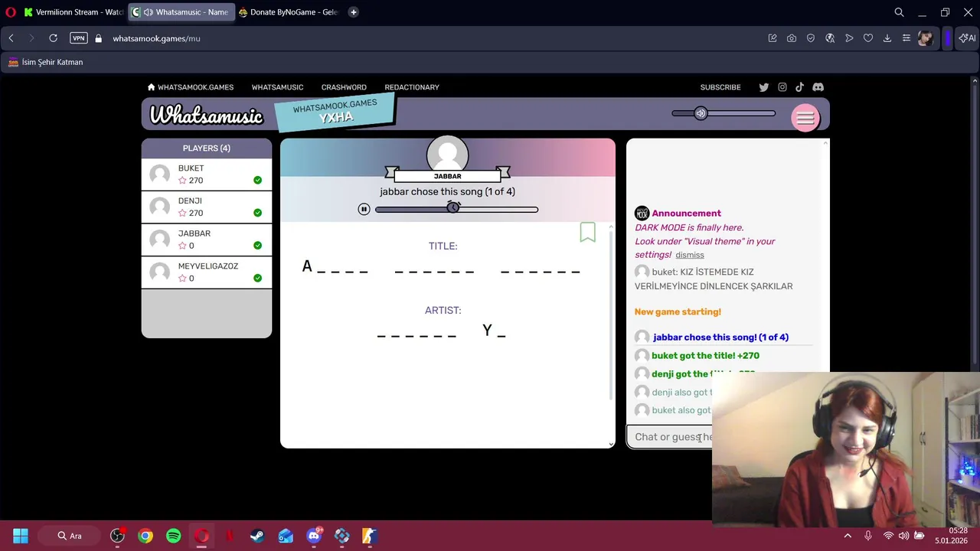Open a new browser tab

coord(353,12)
